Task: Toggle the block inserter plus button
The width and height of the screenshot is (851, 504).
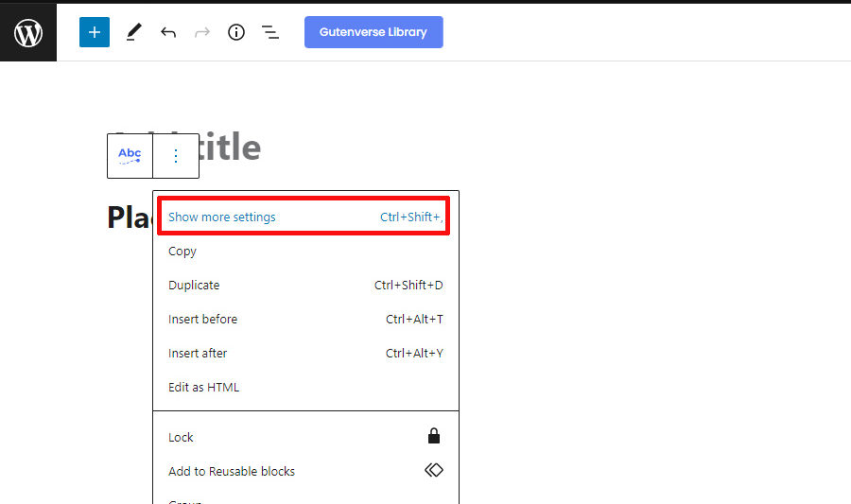Action: pyautogui.click(x=95, y=32)
